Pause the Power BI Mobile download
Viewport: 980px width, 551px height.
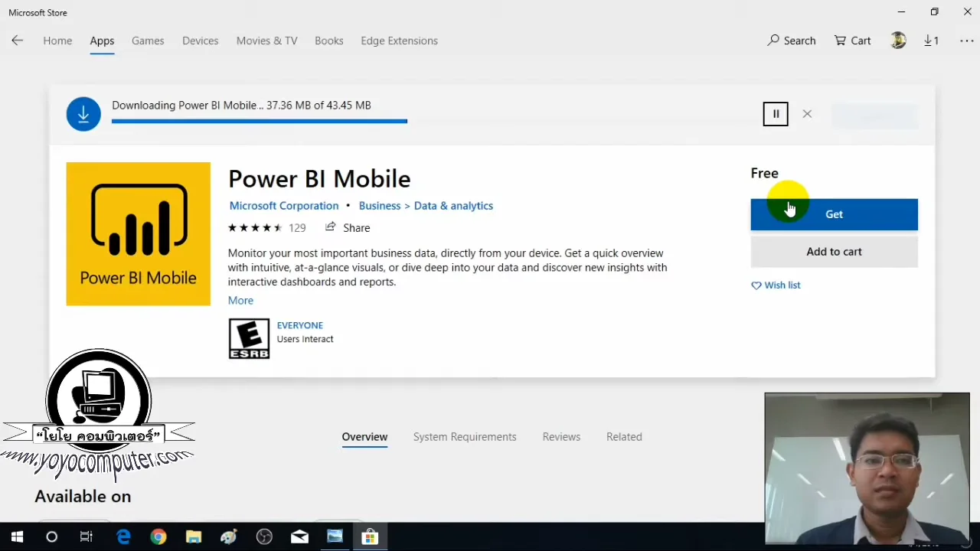click(775, 113)
